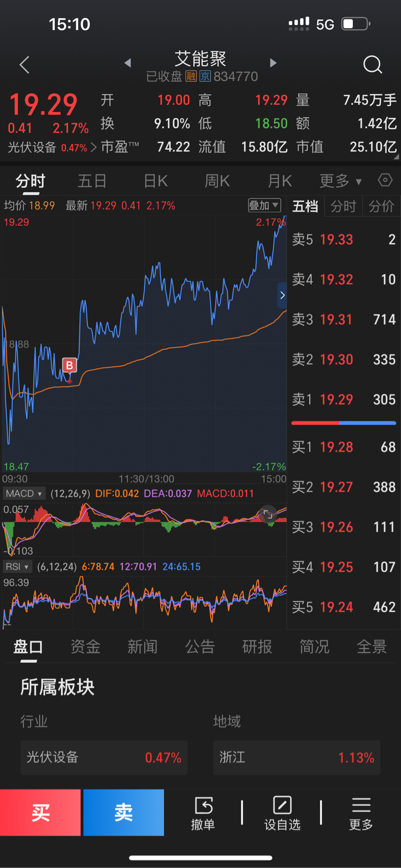Viewport: 401px width, 868px height.
Task: Select 买3 price 19.26 row
Action: click(x=344, y=527)
